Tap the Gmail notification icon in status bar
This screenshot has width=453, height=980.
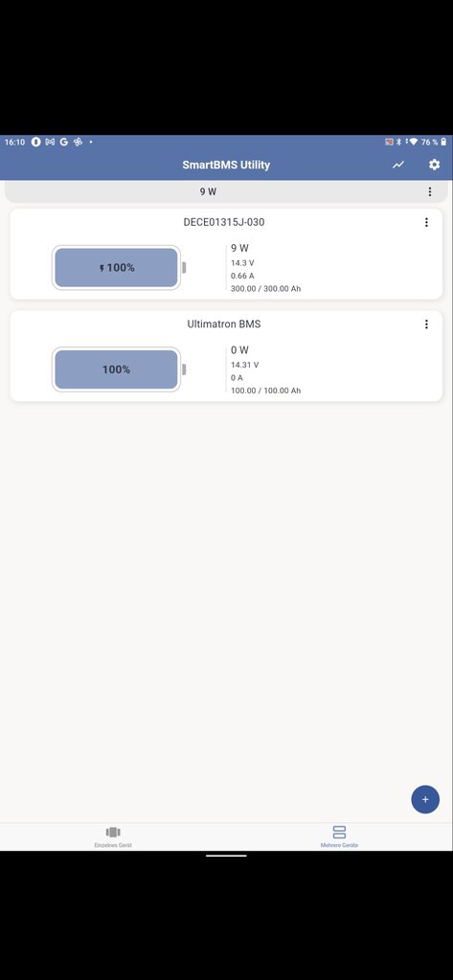(50, 142)
